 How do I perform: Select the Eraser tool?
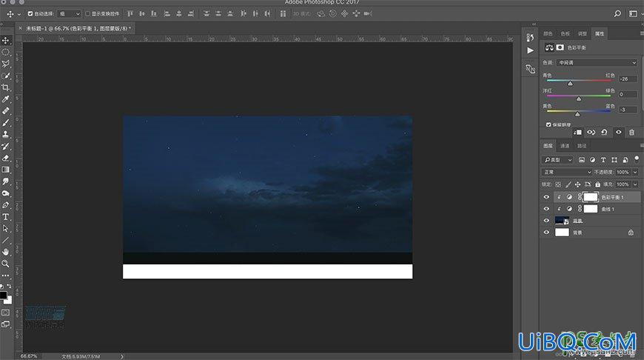[x=6, y=158]
